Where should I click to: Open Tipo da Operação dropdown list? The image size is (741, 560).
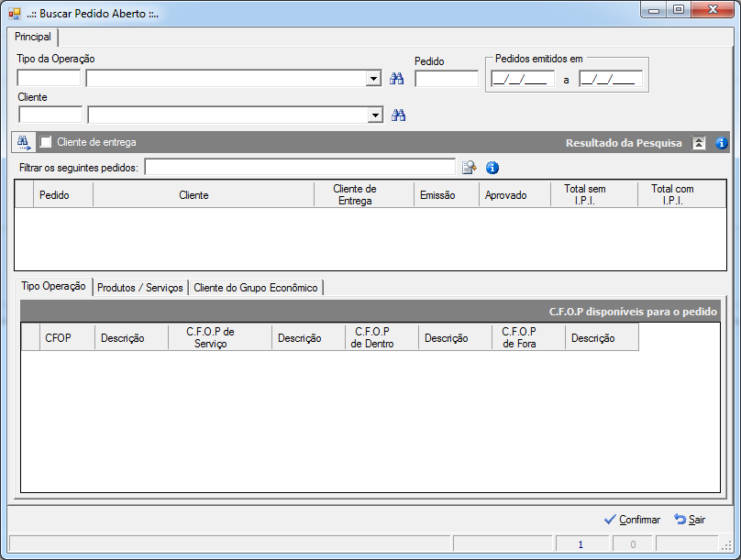[374, 78]
